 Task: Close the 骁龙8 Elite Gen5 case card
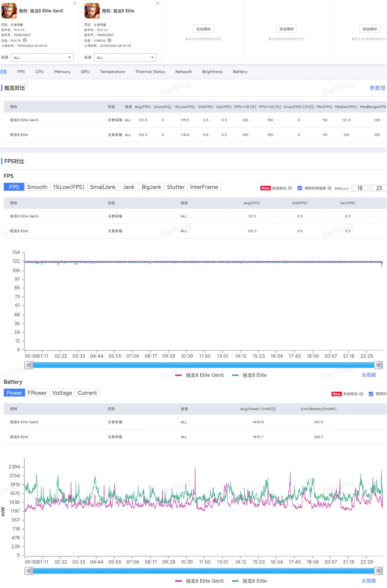tap(75, 3)
